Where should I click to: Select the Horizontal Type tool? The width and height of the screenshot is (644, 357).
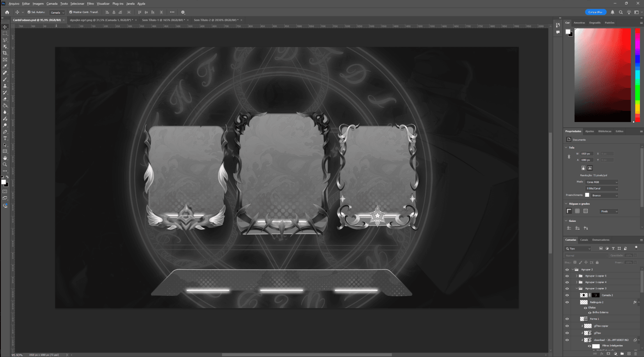(5, 138)
